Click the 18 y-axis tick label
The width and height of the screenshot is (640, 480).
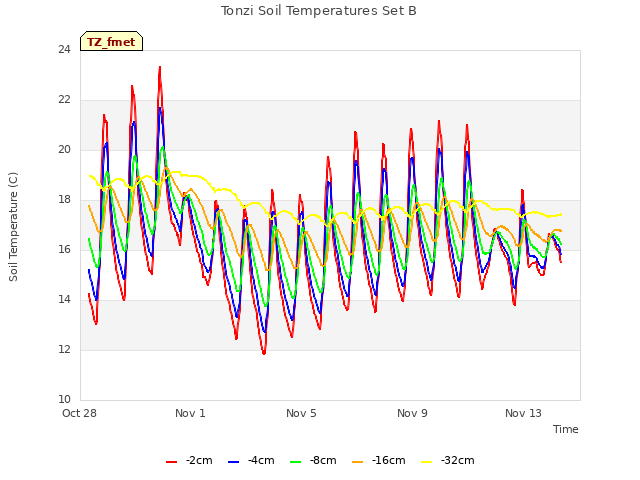64,200
